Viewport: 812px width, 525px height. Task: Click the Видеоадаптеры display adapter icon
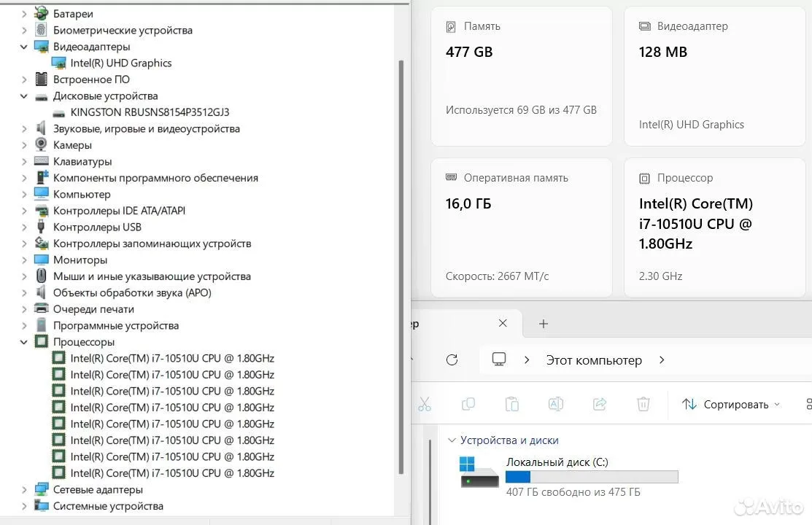point(42,47)
